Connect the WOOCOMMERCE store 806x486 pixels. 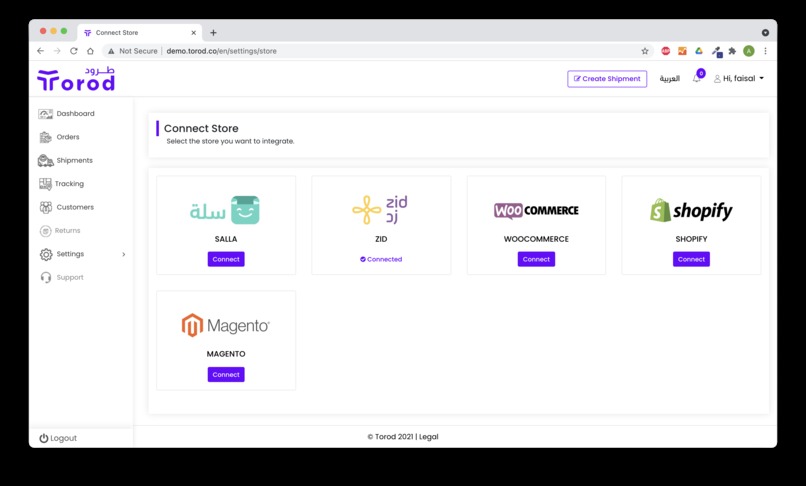[x=536, y=259]
